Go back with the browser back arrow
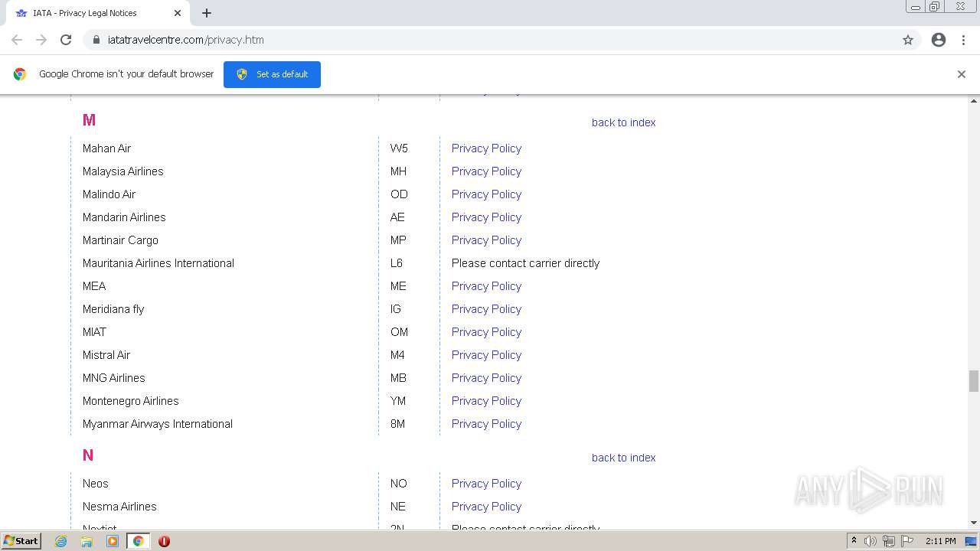Screen dimensions: 980x551 pos(17,40)
